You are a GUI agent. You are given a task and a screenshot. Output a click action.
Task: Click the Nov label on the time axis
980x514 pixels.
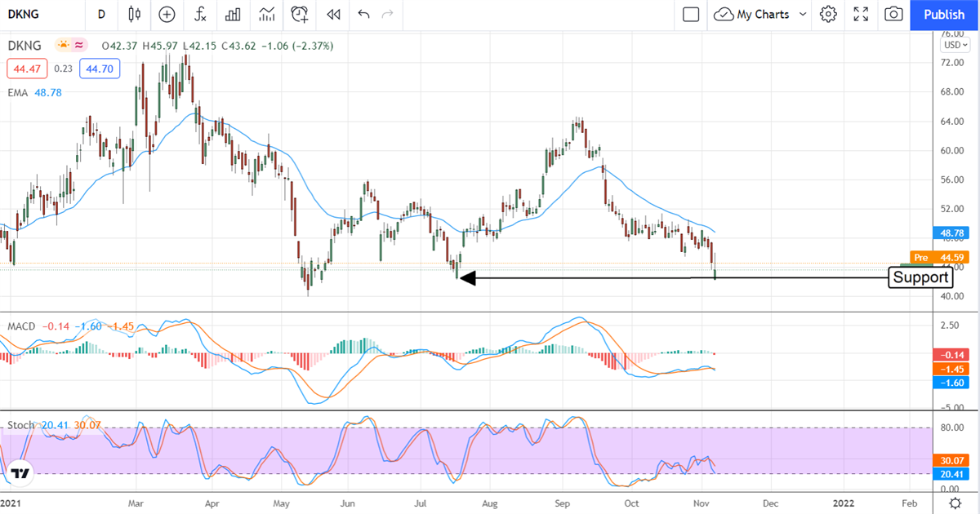tap(702, 503)
